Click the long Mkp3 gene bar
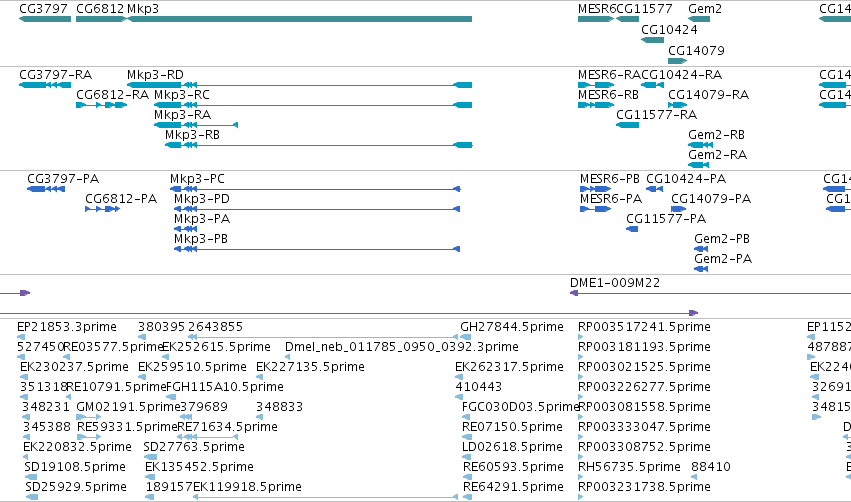 pyautogui.click(x=299, y=19)
